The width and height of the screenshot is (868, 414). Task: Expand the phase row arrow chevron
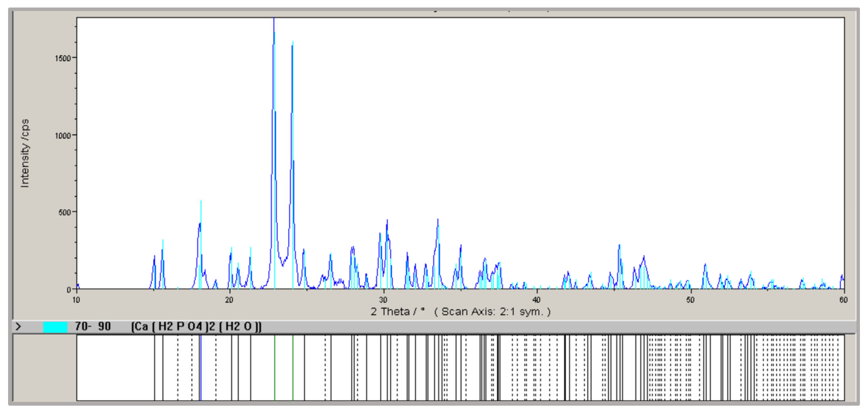coord(19,326)
